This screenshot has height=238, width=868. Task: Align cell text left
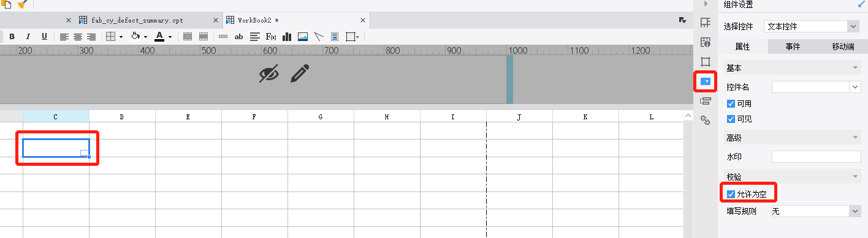tap(64, 37)
